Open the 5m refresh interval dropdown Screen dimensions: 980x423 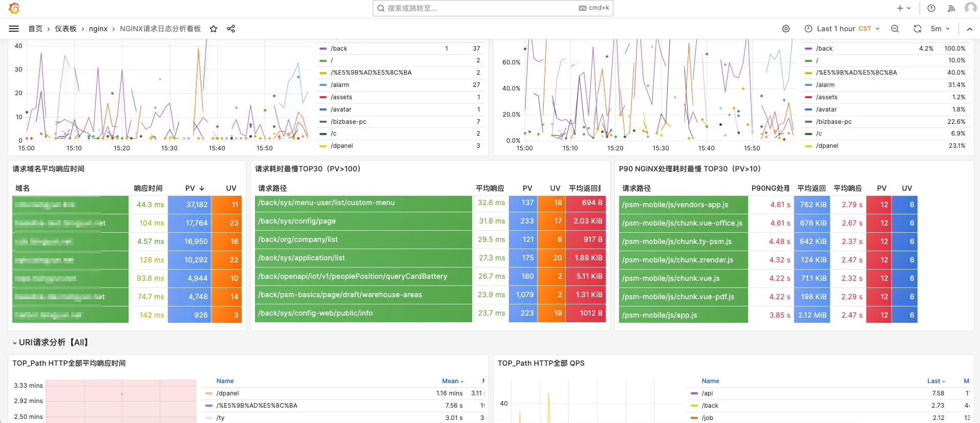coord(940,29)
